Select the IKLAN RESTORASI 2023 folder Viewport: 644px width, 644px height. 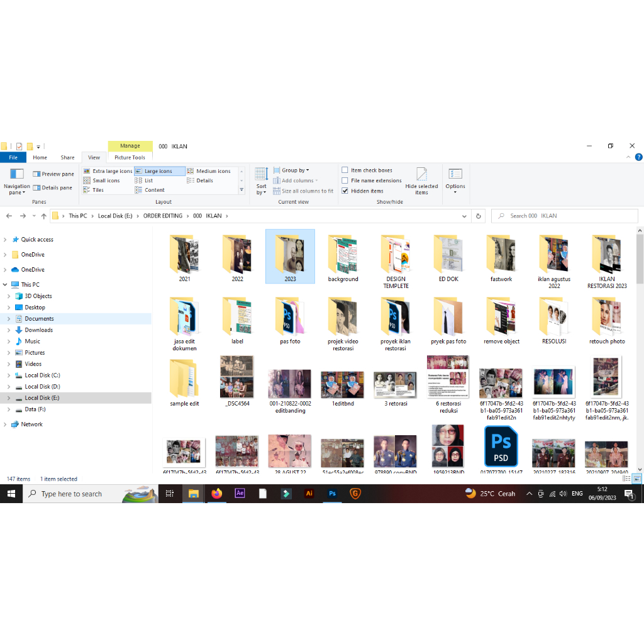pos(607,261)
